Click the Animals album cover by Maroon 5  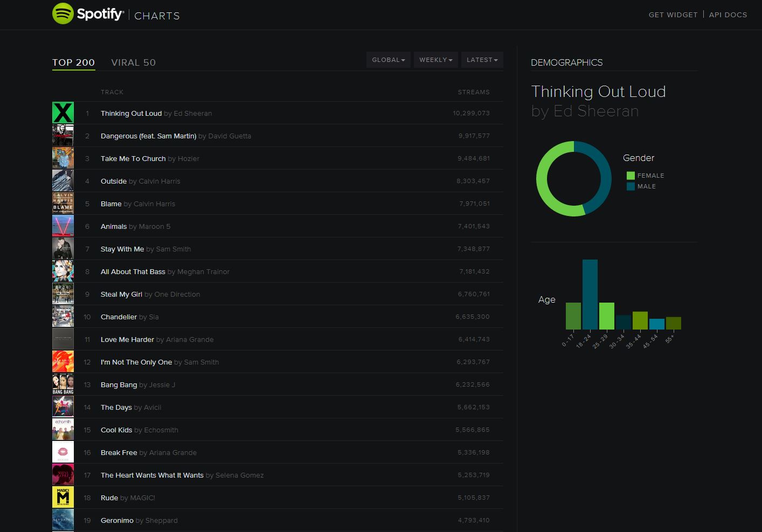point(63,226)
